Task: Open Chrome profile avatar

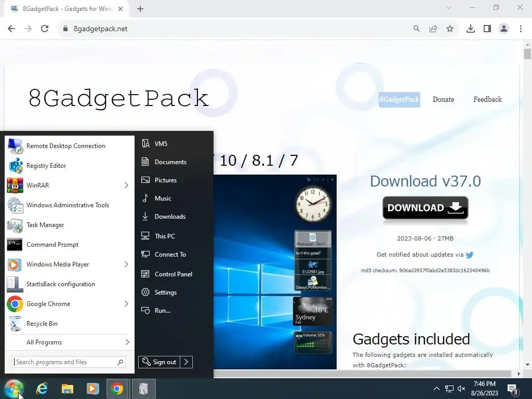Action: point(504,29)
